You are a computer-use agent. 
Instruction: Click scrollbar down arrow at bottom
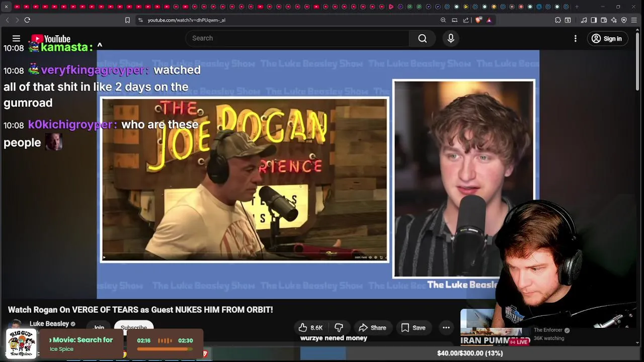click(637, 343)
